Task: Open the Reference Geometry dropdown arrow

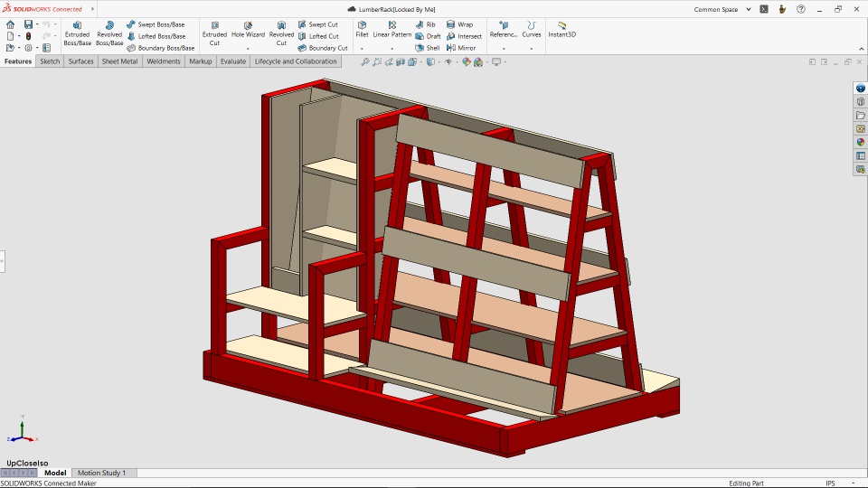Action: tap(504, 49)
